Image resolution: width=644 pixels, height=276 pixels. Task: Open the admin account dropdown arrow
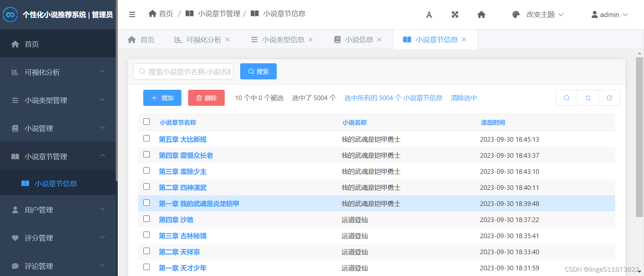tap(625, 15)
